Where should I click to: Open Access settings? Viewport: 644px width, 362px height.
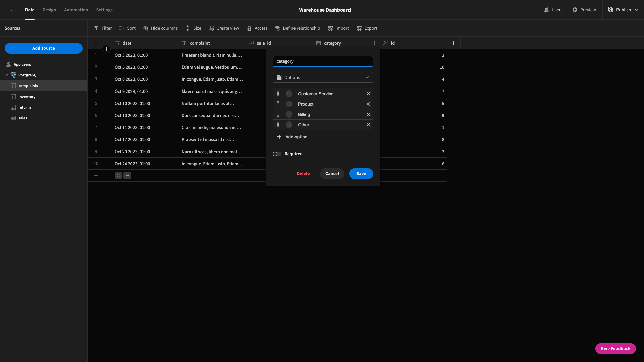pos(257,28)
